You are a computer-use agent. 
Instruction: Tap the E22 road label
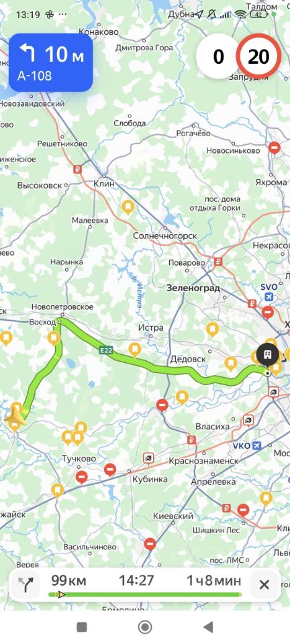106,350
